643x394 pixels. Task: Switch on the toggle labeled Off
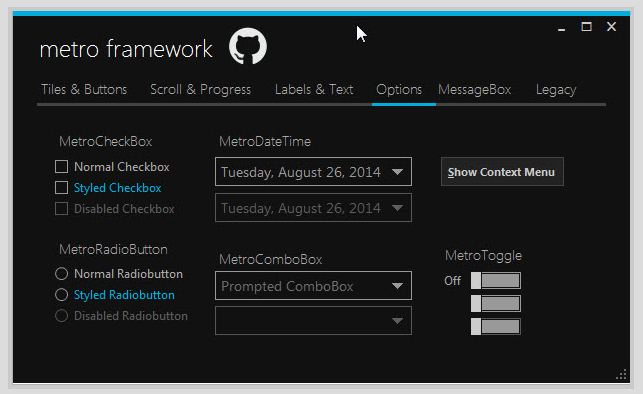pyautogui.click(x=496, y=281)
